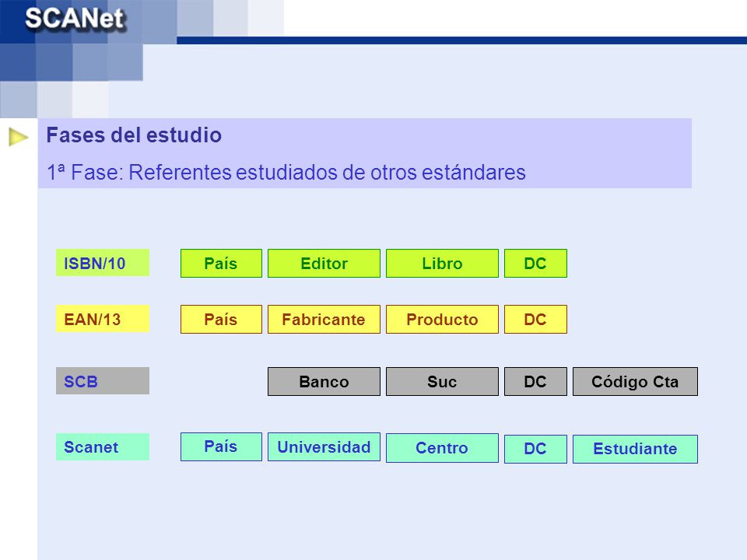Select the Código Cta box

coord(635,381)
